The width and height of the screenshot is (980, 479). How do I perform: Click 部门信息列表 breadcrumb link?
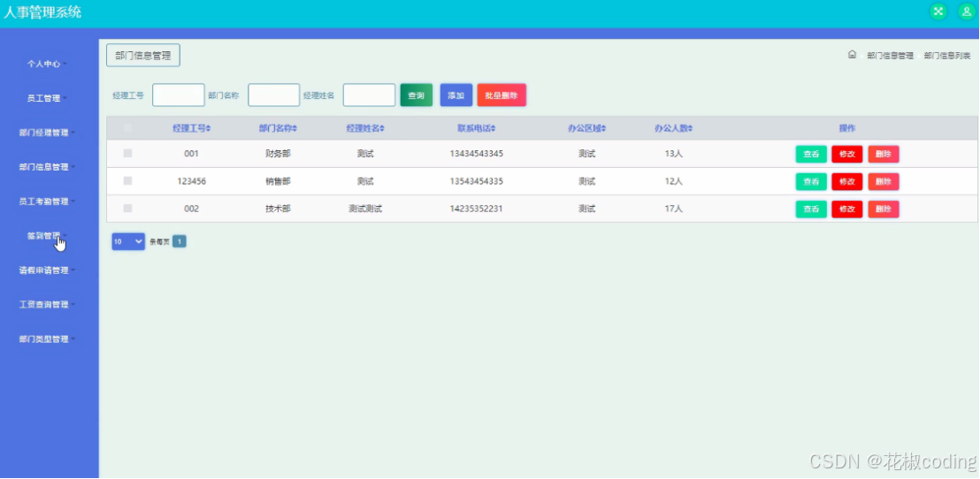[x=947, y=56]
